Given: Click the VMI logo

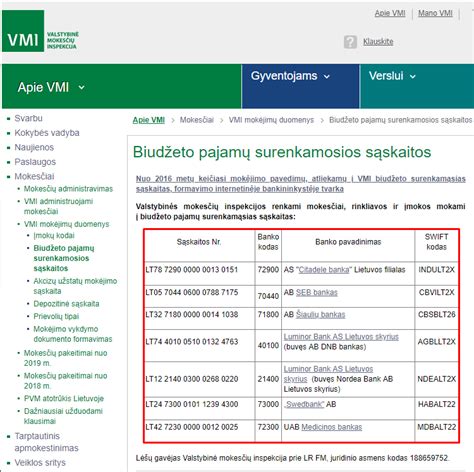Looking at the screenshot, I should (40, 31).
